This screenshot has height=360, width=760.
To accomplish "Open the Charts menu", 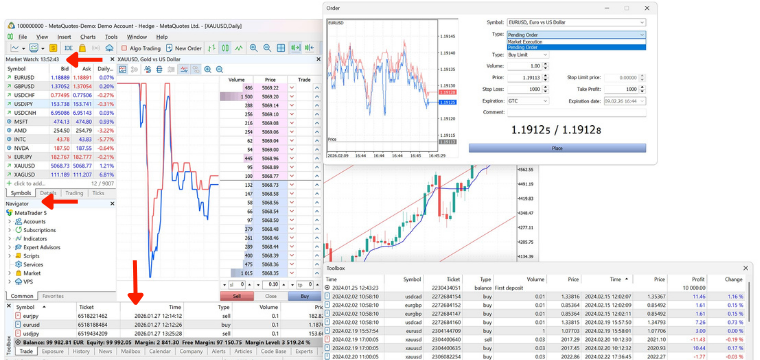I will coord(88,37).
